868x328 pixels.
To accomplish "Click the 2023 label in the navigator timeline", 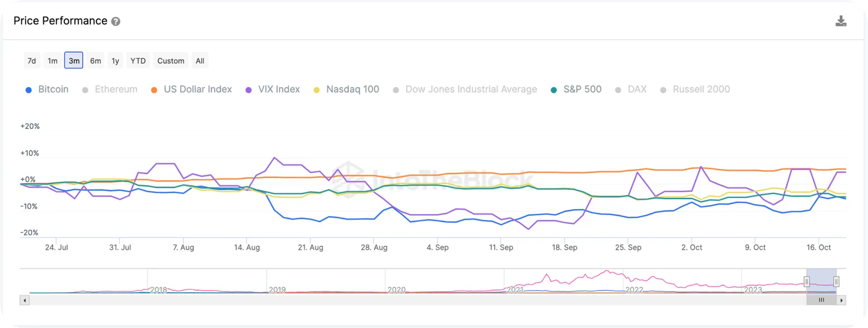I will (x=753, y=290).
